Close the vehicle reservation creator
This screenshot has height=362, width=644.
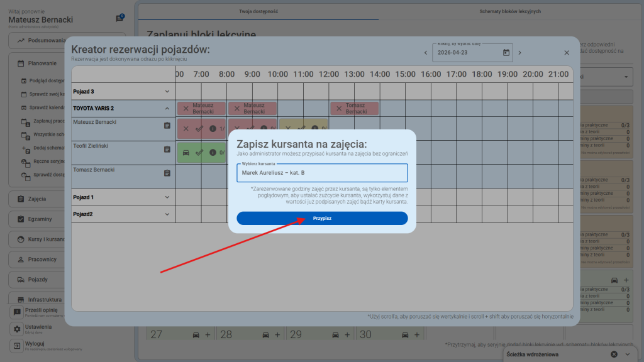[566, 53]
